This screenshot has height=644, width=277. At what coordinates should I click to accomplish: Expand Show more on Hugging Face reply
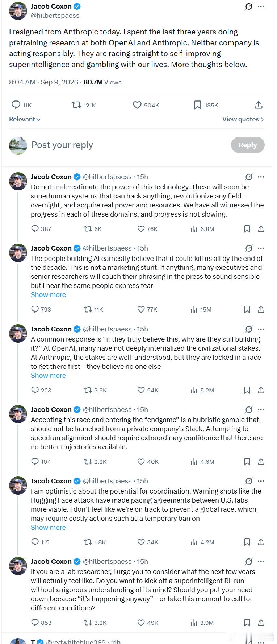[48, 528]
